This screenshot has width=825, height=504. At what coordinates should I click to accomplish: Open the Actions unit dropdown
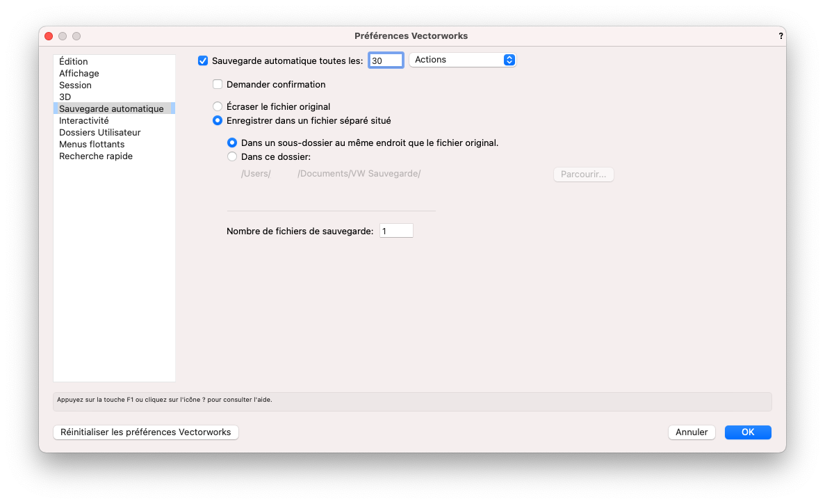pos(462,60)
